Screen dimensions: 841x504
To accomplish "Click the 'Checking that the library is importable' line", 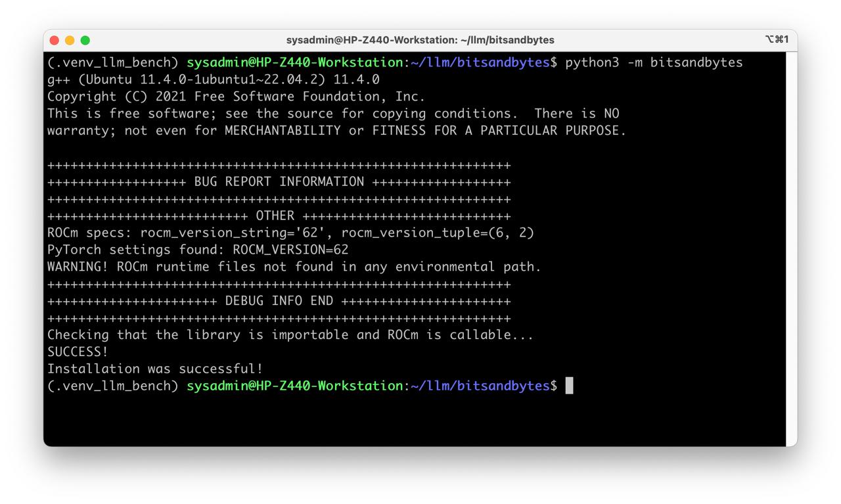I will (290, 335).
